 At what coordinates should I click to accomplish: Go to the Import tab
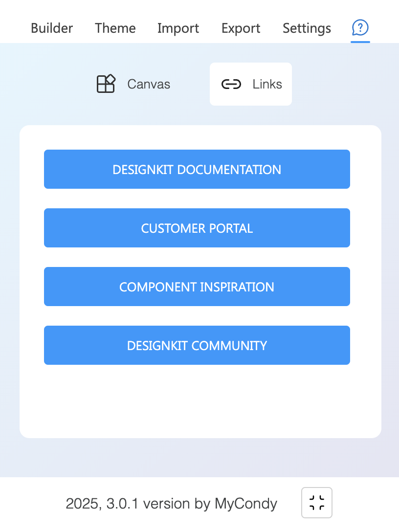[x=178, y=28]
